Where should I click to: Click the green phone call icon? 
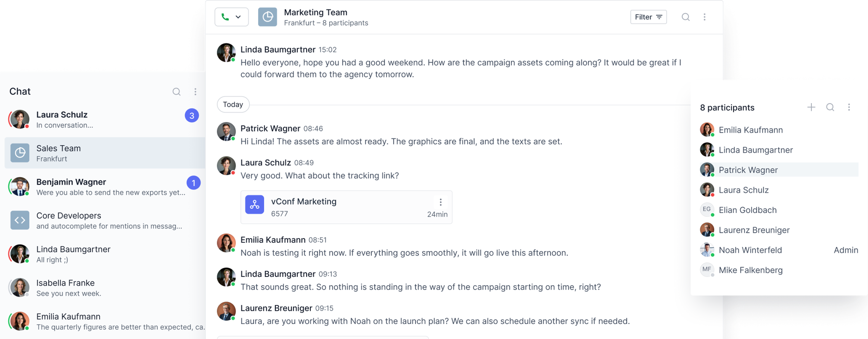225,17
